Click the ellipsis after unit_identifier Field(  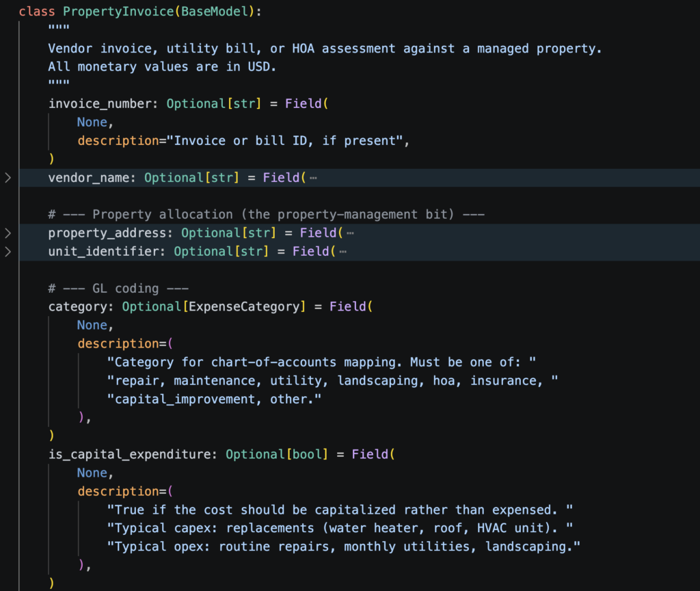pyautogui.click(x=343, y=252)
